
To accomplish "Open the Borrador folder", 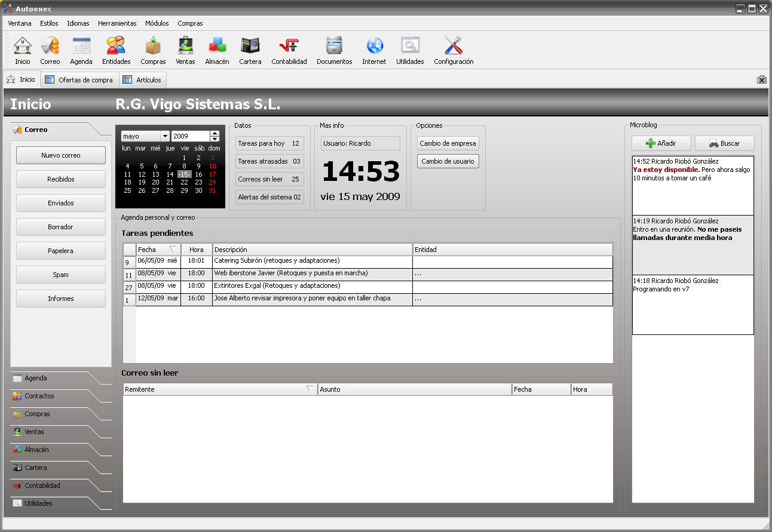I will (61, 227).
